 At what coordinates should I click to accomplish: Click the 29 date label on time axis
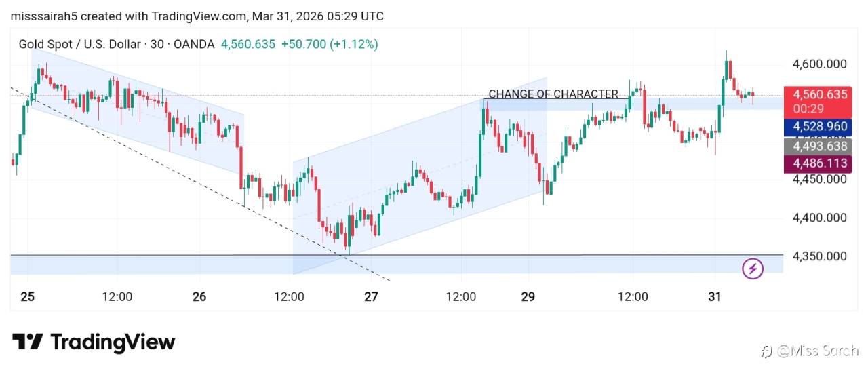click(x=528, y=296)
